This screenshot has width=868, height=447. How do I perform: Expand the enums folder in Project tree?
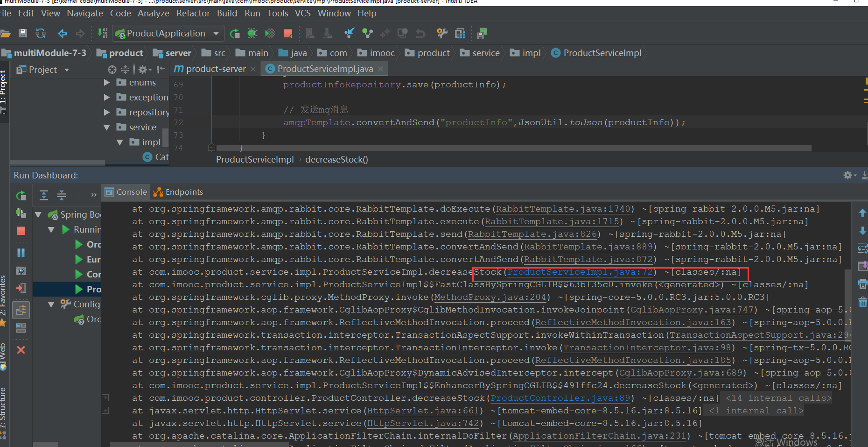(x=107, y=83)
